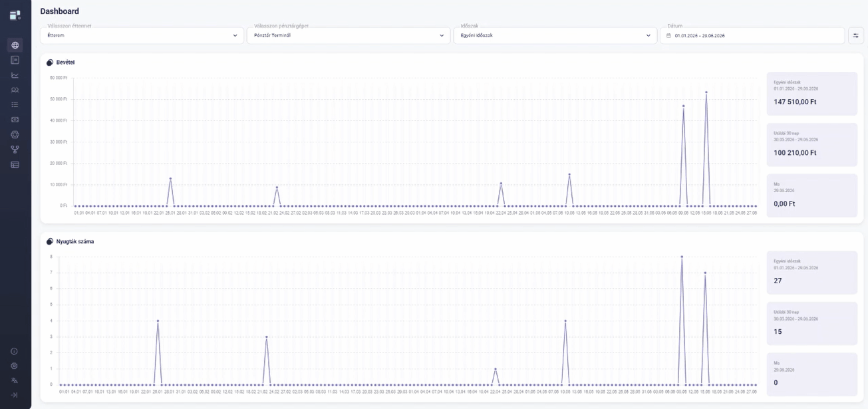The image size is (868, 409).
Task: Open the receipt document sidebar icon
Action: coord(15,60)
